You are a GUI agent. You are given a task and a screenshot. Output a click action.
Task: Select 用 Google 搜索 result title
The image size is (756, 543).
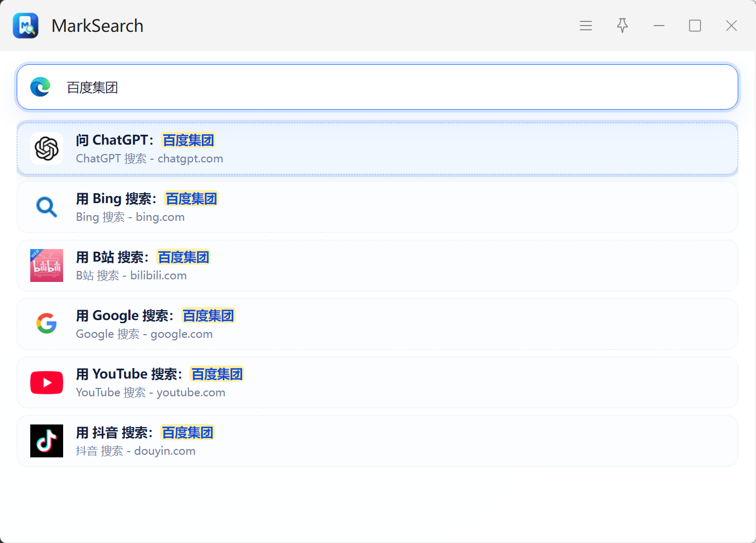[155, 315]
